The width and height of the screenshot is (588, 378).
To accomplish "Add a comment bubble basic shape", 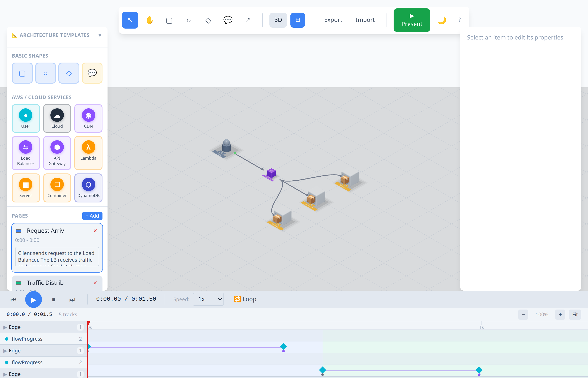I will tap(92, 73).
